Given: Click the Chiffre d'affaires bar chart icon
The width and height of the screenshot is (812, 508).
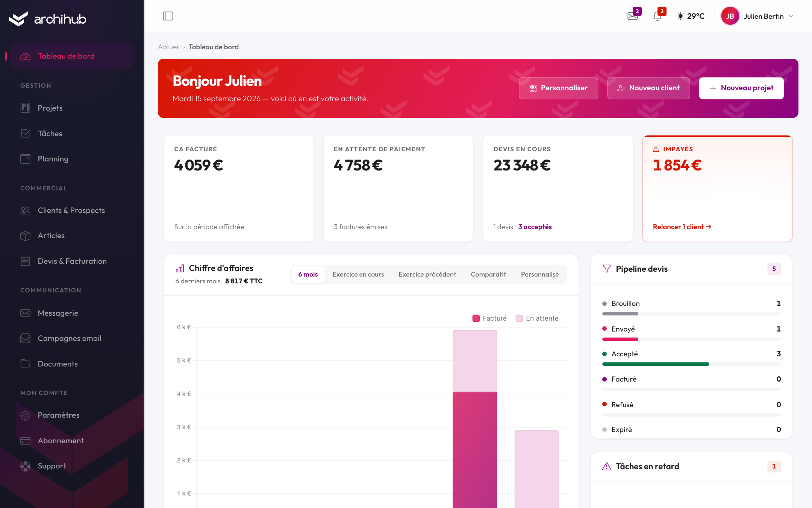Looking at the screenshot, I should coord(180,268).
